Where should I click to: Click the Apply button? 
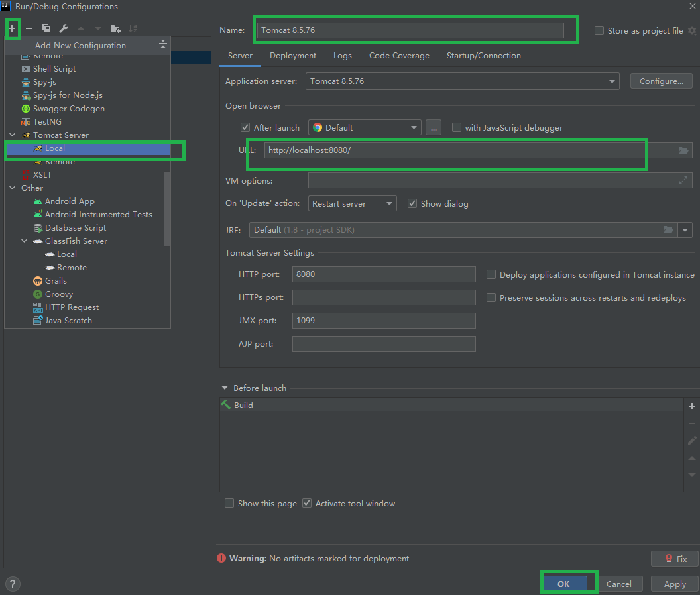tap(675, 584)
